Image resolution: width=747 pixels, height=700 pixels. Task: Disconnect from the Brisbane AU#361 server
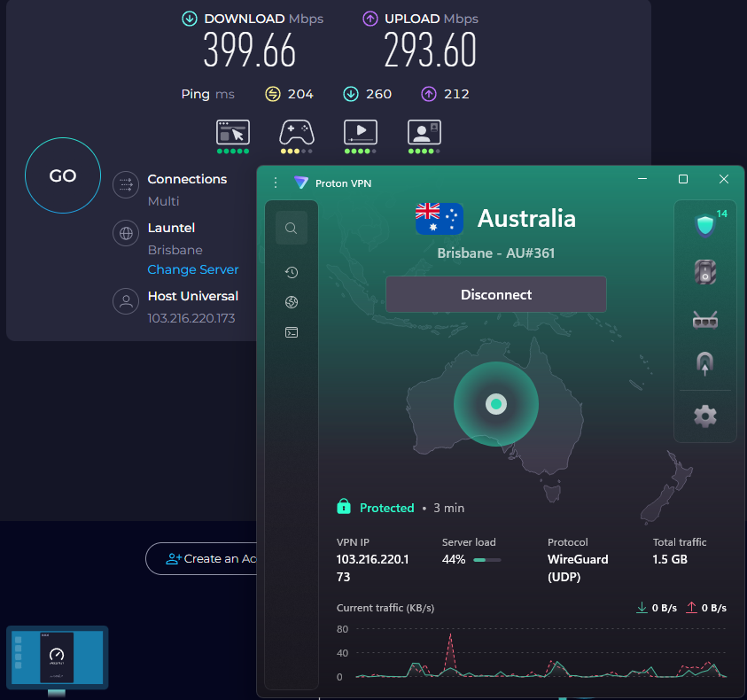pyautogui.click(x=495, y=293)
